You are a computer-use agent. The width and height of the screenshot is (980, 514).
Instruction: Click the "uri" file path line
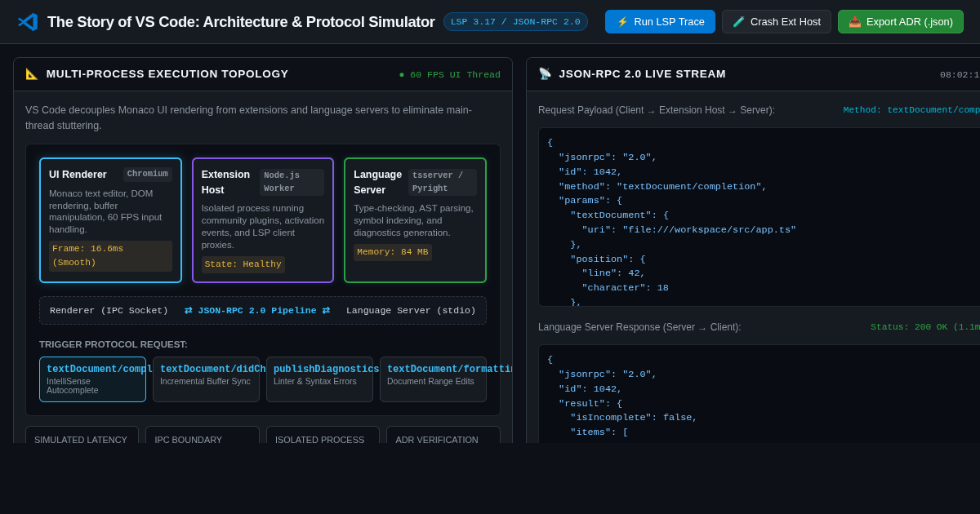click(x=688, y=230)
